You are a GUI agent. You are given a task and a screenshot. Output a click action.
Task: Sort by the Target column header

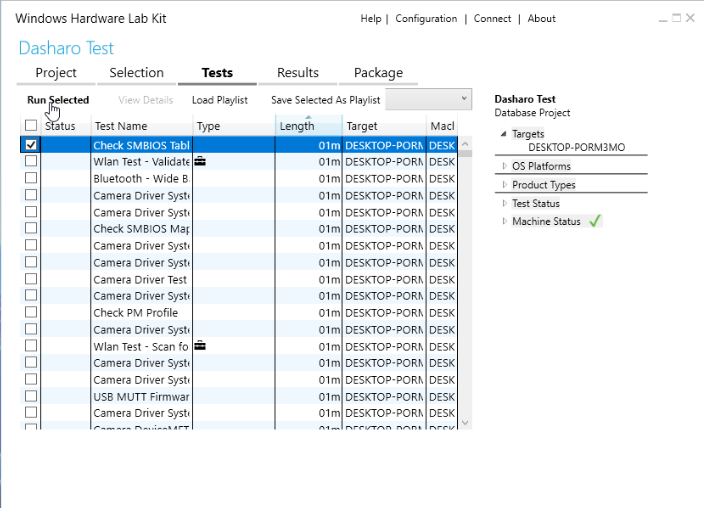384,126
